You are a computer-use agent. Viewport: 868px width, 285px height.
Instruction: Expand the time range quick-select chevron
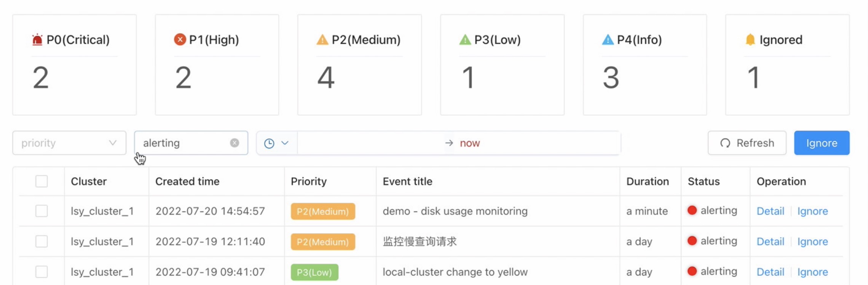[x=285, y=143]
